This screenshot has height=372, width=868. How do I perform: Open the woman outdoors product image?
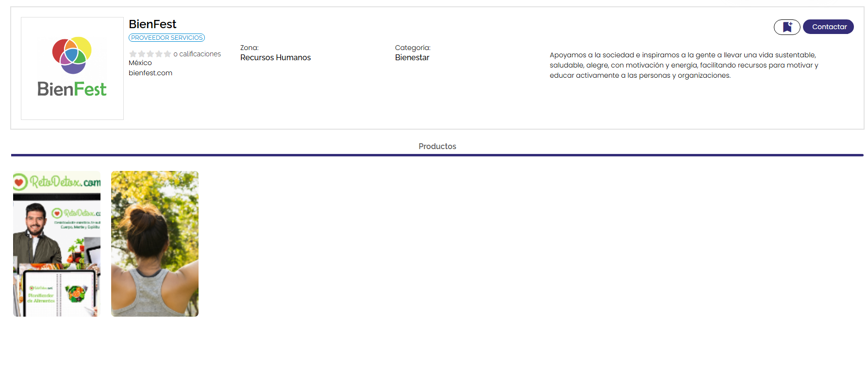(155, 244)
